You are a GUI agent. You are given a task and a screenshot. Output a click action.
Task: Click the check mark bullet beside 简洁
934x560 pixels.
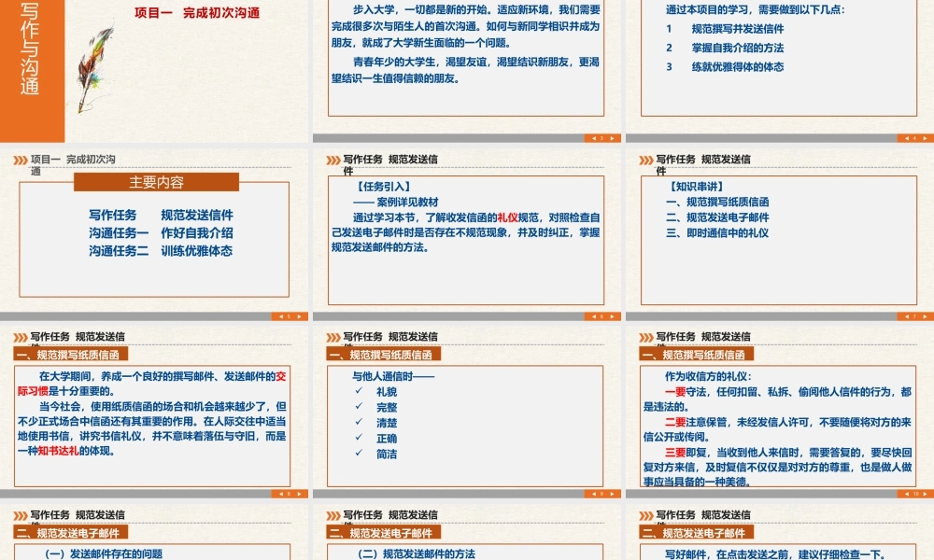(x=359, y=453)
